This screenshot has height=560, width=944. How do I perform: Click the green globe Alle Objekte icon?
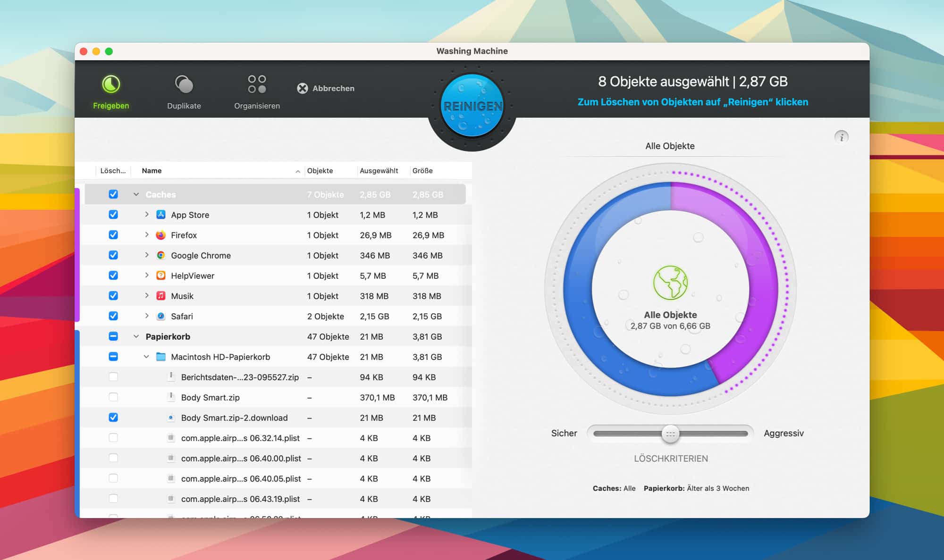click(x=670, y=283)
